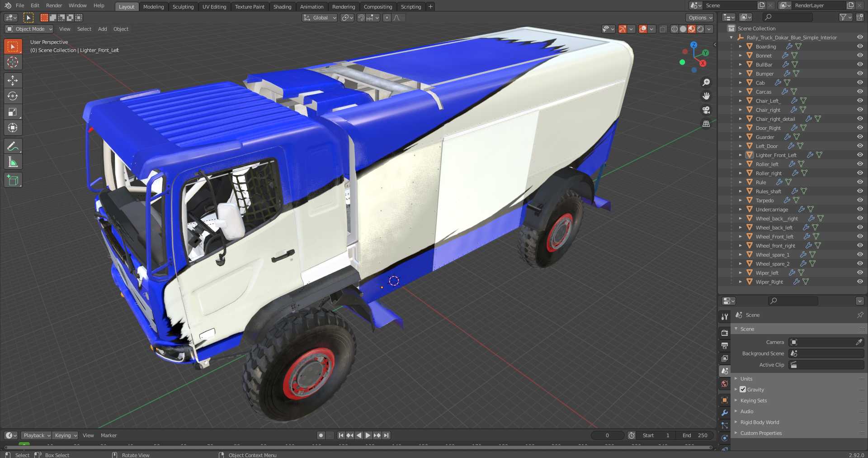Screen dimensions: 868x458
Task: Open the Render menu
Action: [54, 5]
